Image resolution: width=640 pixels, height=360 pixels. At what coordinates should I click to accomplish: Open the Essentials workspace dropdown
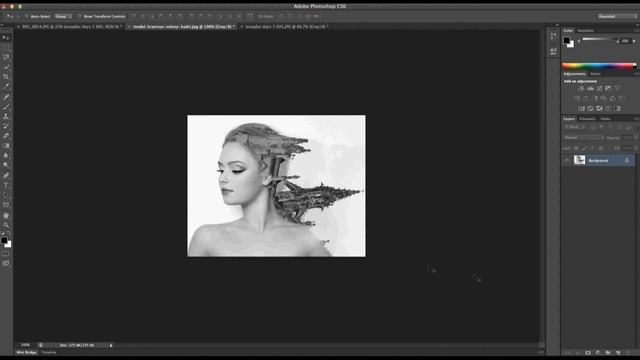pos(617,16)
